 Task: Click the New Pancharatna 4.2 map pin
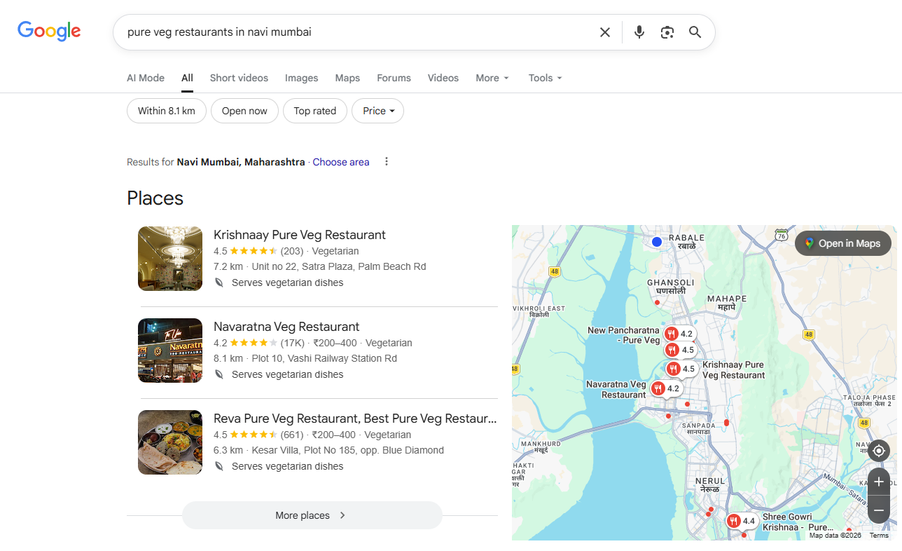[x=679, y=334]
